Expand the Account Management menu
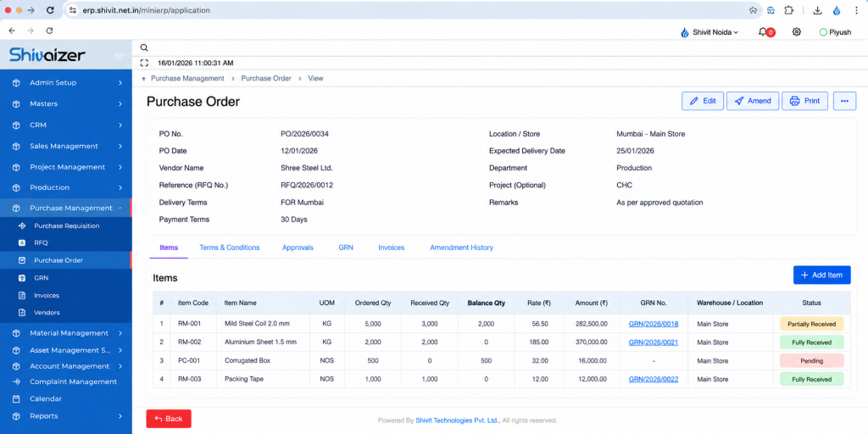 tap(120, 366)
